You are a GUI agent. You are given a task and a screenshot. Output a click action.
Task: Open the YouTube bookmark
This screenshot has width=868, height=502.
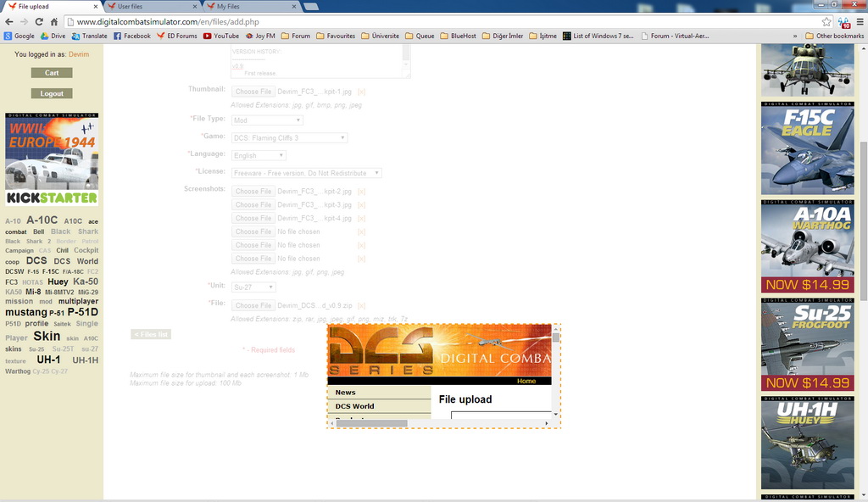pos(221,36)
